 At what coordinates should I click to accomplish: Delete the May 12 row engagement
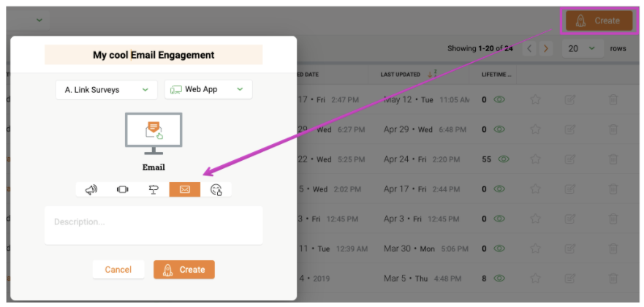(x=613, y=99)
